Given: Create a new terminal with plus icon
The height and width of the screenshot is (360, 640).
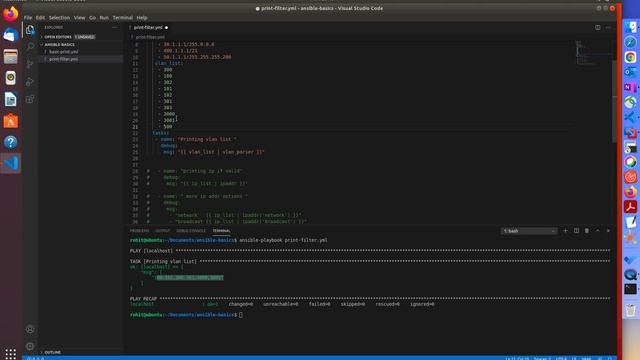Looking at the screenshot, I should point(565,231).
